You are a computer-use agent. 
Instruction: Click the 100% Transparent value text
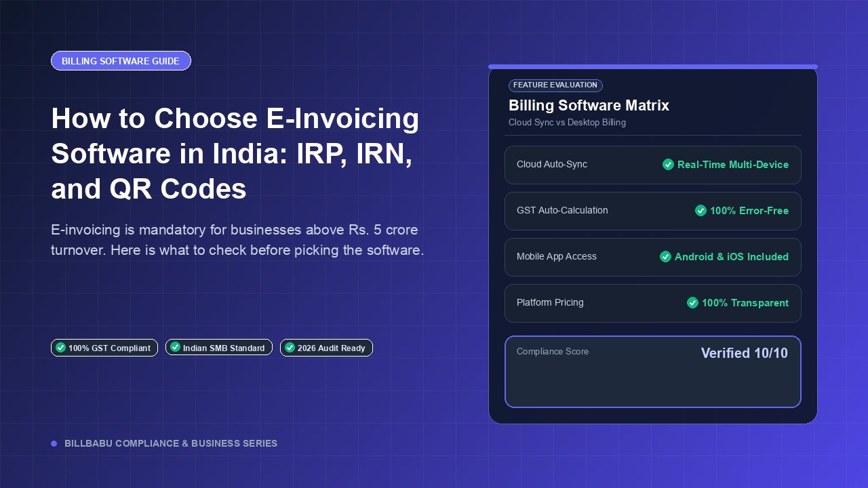[x=745, y=303]
